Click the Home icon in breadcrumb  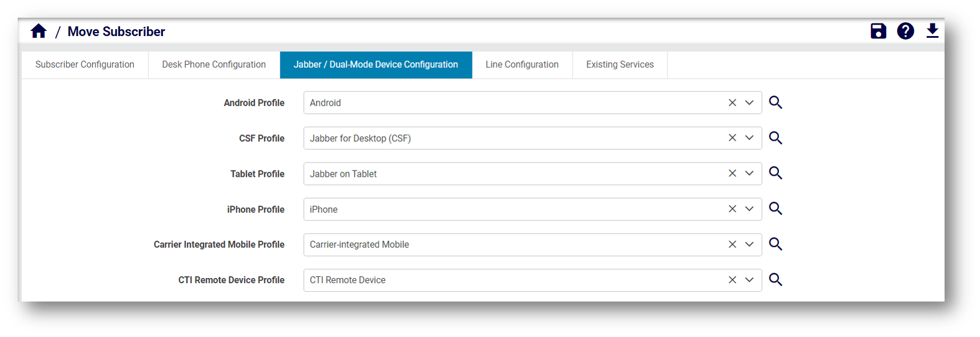pos(39,31)
